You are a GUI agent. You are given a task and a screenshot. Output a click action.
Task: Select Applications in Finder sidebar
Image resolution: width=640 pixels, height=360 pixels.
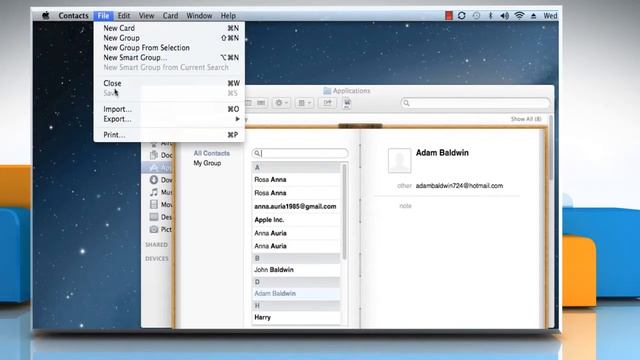(x=158, y=168)
